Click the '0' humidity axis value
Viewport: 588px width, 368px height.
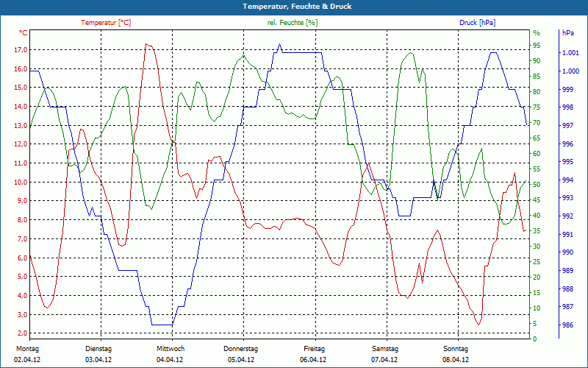(x=535, y=339)
